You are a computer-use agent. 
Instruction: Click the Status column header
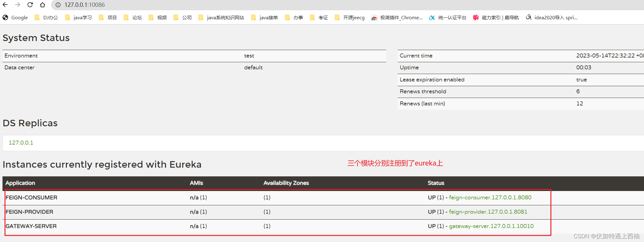pos(436,183)
